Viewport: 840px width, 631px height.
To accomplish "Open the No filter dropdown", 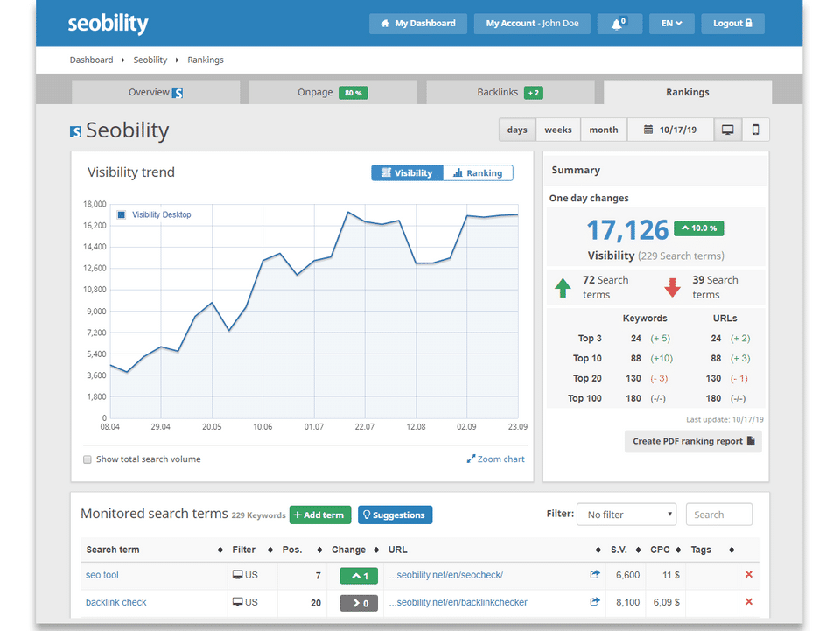I will click(x=626, y=515).
